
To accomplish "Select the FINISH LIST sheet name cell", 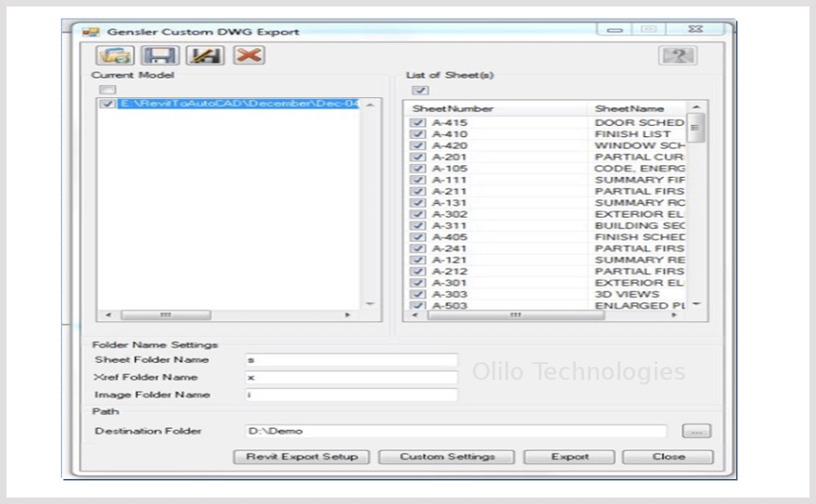I will click(631, 134).
